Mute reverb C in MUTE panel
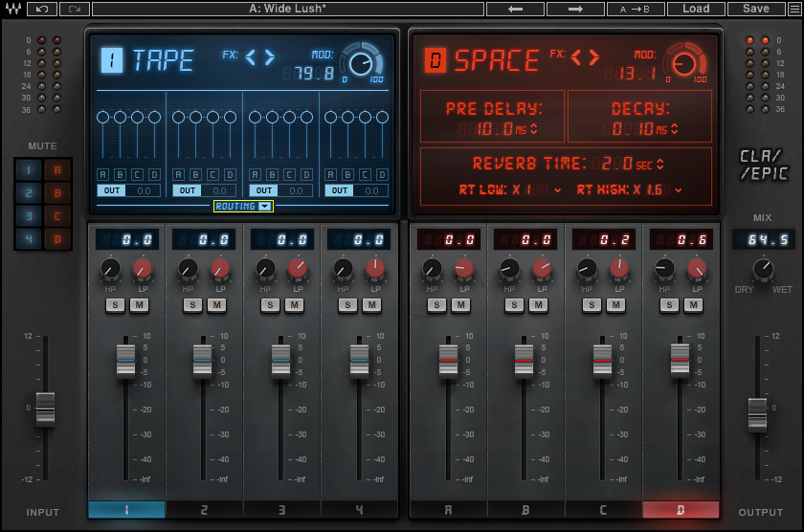804x532 pixels. (57, 216)
